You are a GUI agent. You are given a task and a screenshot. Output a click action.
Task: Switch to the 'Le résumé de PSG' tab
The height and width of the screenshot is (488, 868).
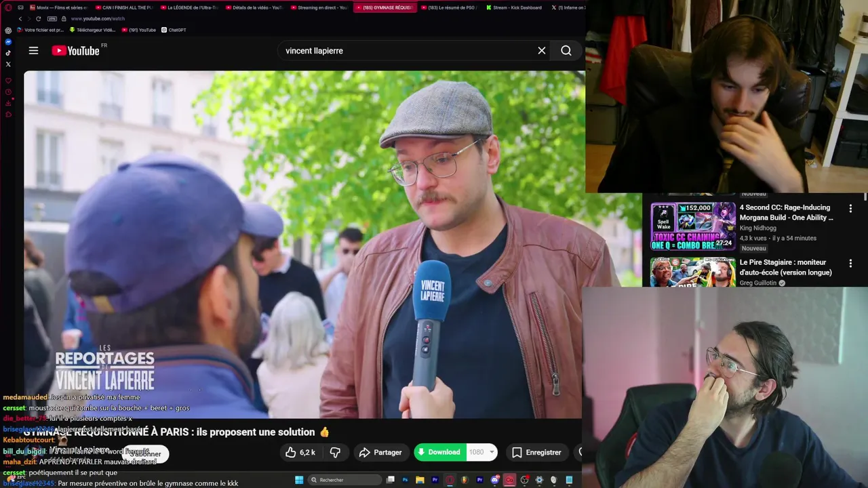449,7
